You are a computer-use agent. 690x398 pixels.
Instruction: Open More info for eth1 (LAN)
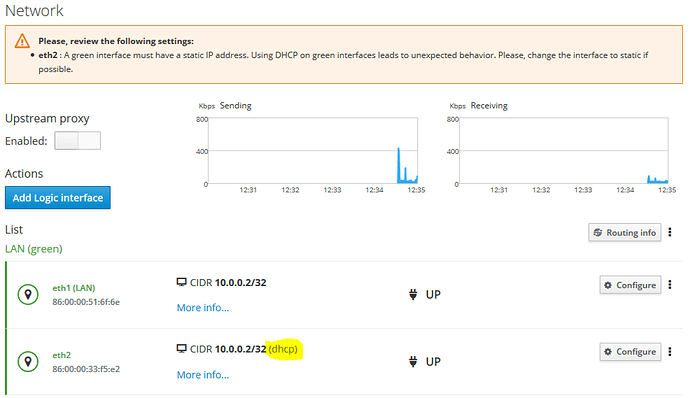coord(203,308)
